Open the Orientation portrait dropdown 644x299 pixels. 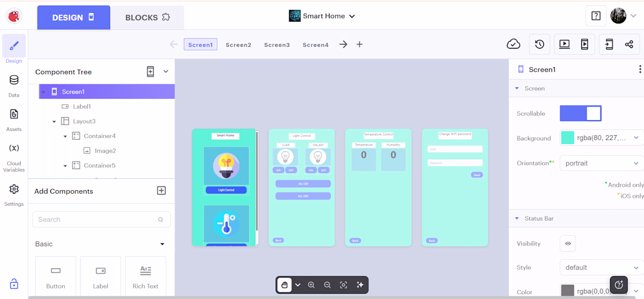[x=602, y=163]
